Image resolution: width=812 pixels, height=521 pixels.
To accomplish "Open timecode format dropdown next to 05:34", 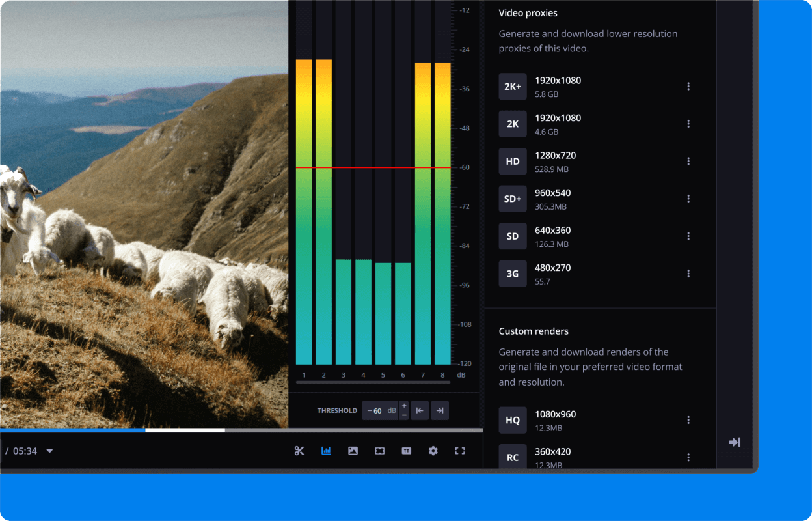I will pos(49,451).
